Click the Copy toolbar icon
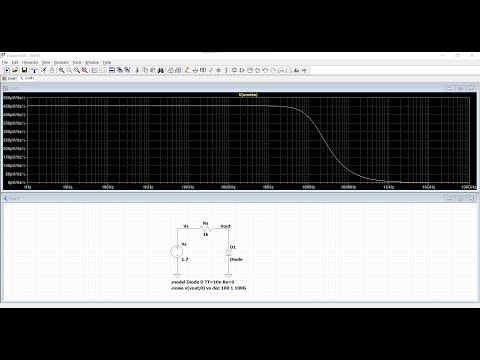Image resolution: width=480 pixels, height=360 pixels. pyautogui.click(x=145, y=70)
